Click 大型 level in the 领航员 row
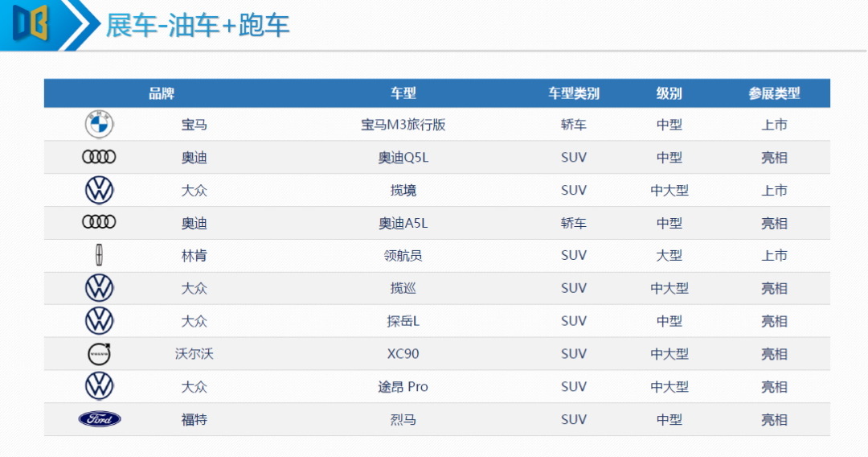The width and height of the screenshot is (868, 457). pos(669,255)
